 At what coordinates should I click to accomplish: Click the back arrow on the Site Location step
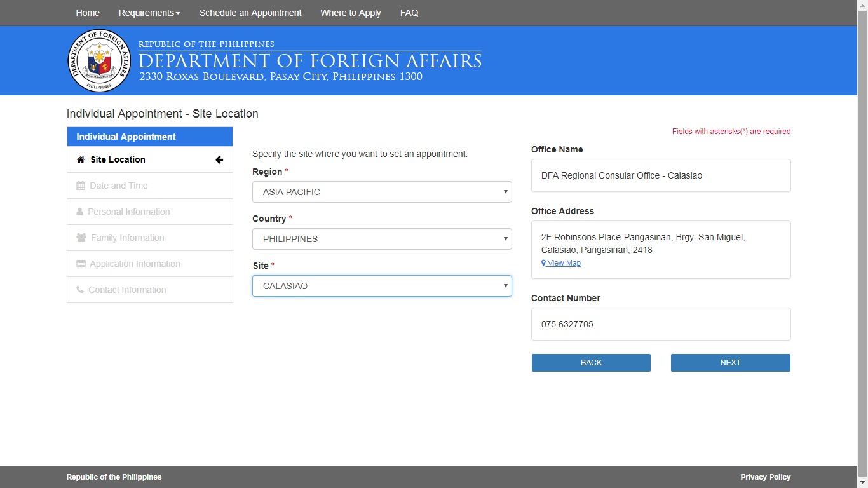point(219,159)
